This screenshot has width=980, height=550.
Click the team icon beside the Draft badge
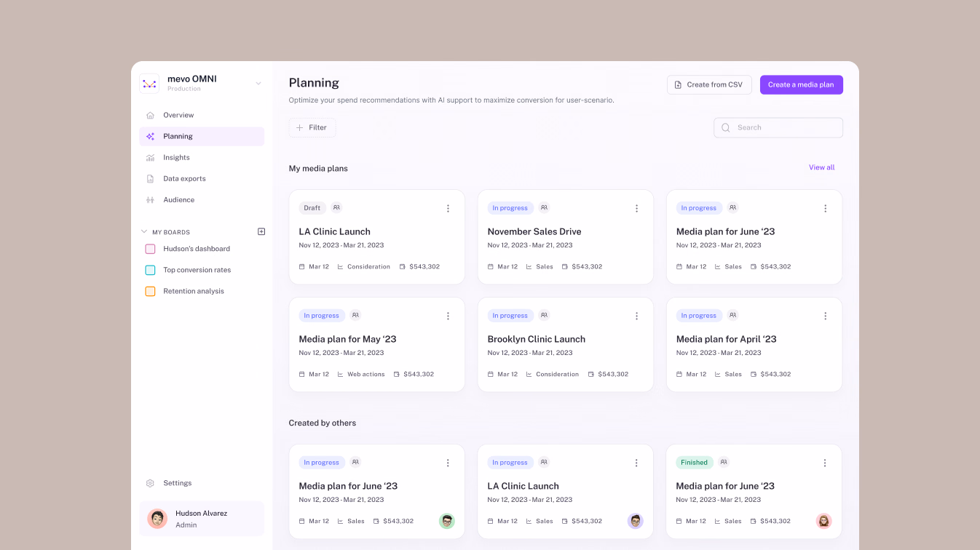click(336, 207)
